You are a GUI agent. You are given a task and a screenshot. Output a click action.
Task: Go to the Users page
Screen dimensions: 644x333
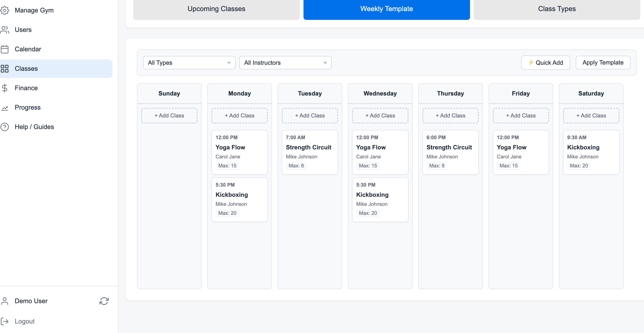tap(56, 30)
